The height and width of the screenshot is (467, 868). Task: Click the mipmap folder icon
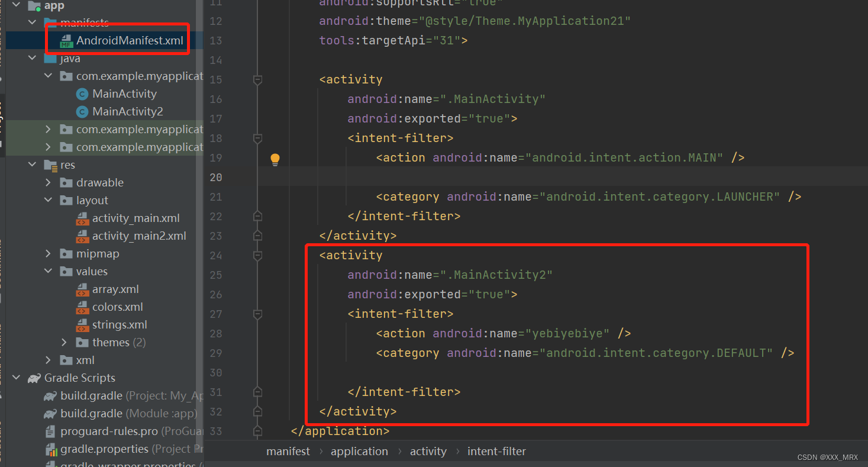coord(66,253)
